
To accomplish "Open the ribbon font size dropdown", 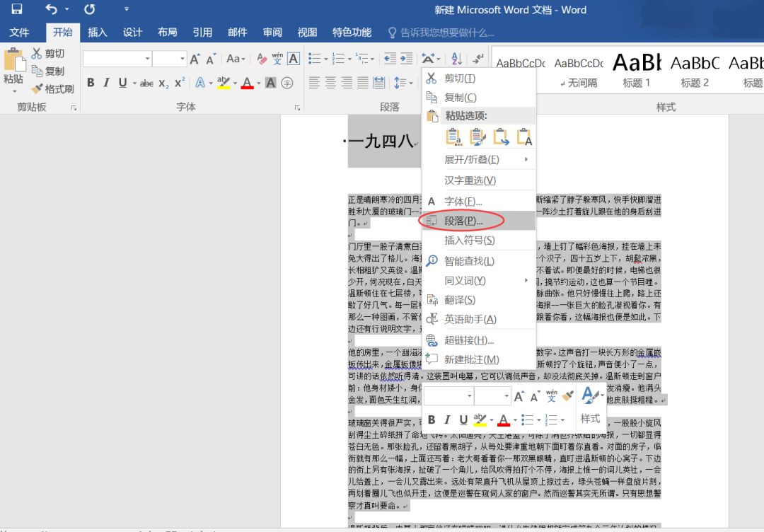I will 183,59.
